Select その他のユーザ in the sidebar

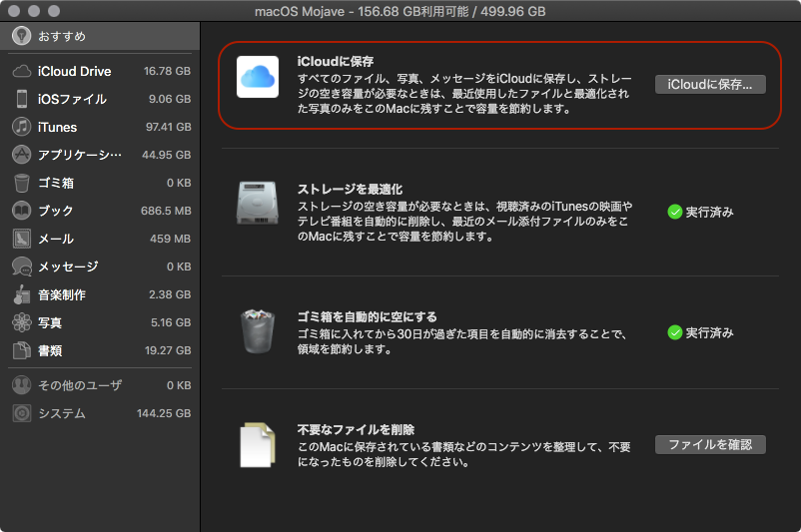pyautogui.click(x=101, y=385)
